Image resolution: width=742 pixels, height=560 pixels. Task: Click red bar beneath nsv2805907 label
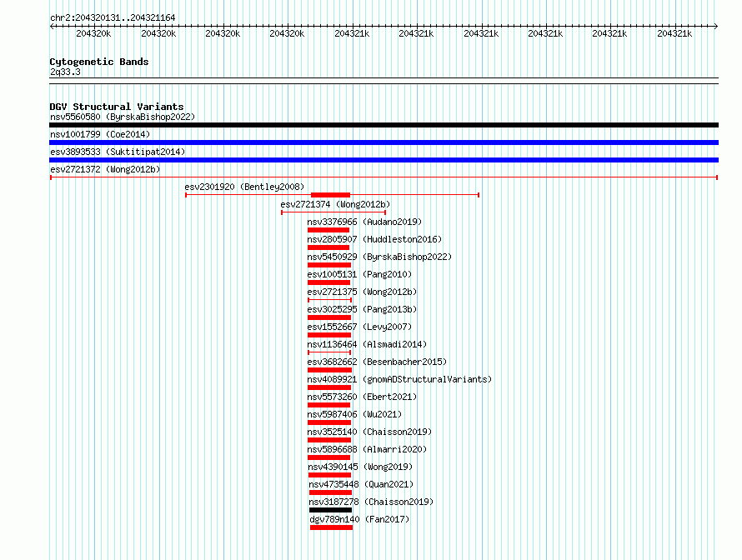click(328, 247)
